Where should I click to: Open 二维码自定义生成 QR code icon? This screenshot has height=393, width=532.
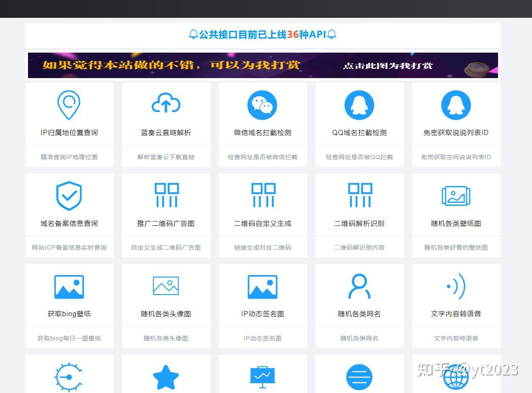coord(263,195)
